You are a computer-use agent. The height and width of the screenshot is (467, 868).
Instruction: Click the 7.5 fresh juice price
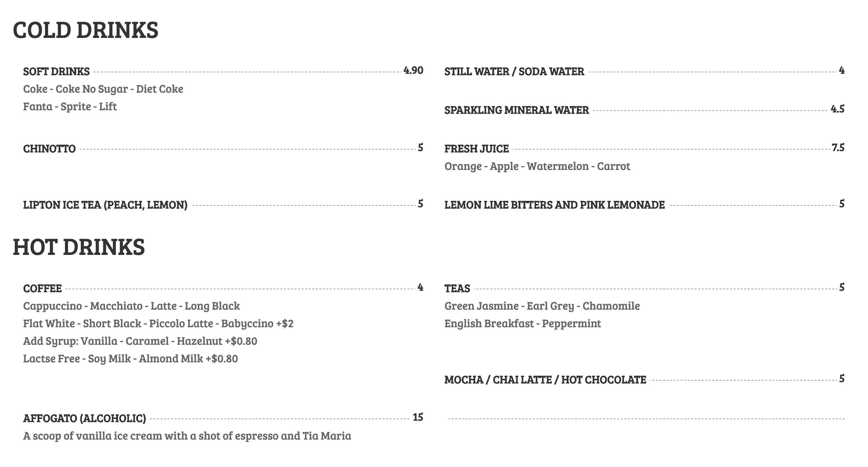point(838,148)
